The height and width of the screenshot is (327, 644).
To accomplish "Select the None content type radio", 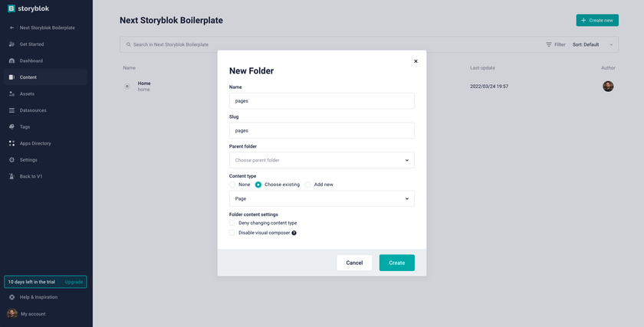I will 232,185.
